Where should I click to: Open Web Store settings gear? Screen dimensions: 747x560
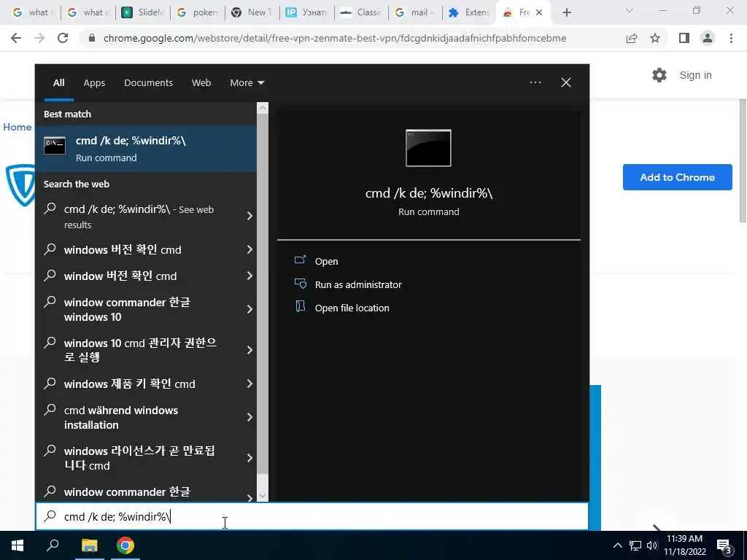[659, 75]
